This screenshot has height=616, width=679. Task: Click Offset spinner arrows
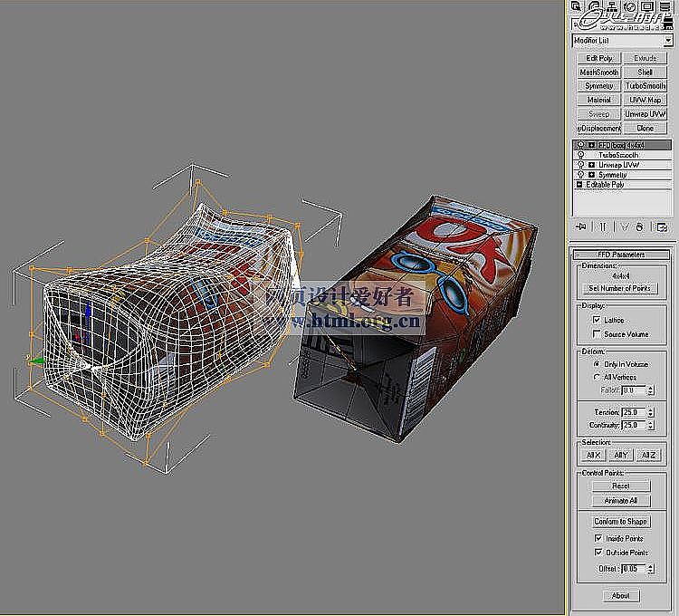click(651, 569)
